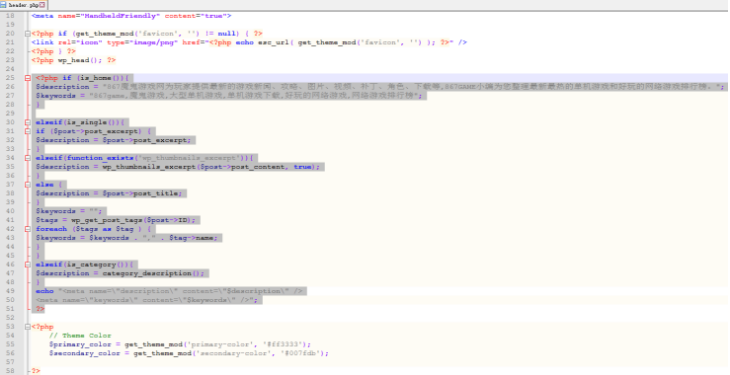Click the $description variable on line 26
The height and width of the screenshot is (375, 730).
62,87
